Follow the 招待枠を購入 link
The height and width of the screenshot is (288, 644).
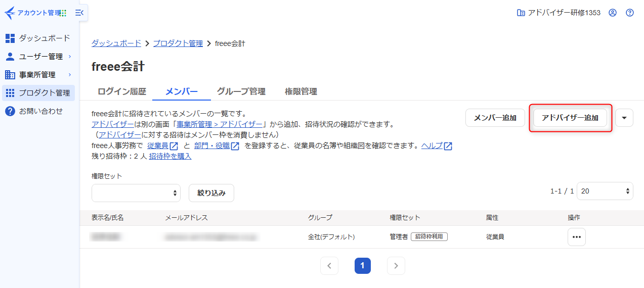[x=170, y=156]
